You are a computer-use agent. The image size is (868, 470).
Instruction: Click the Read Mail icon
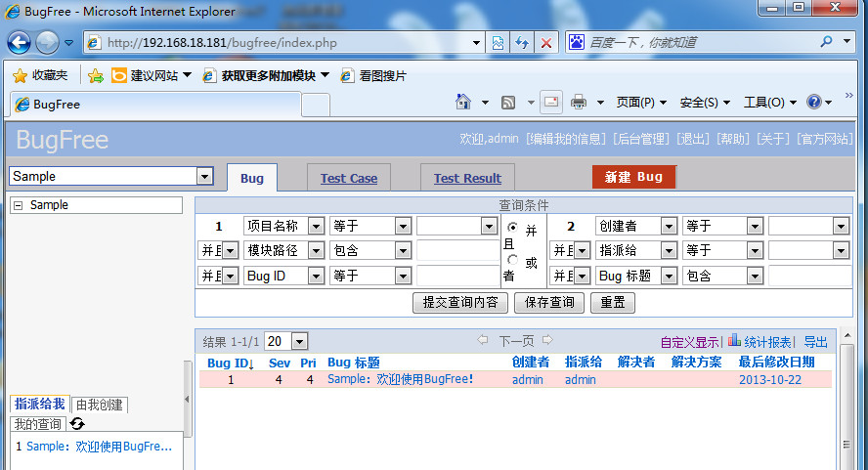point(550,102)
